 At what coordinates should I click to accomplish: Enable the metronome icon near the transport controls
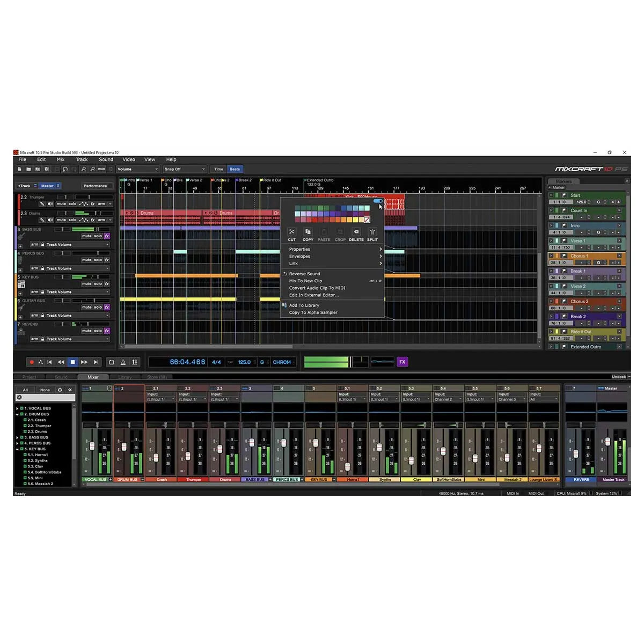[x=123, y=362]
